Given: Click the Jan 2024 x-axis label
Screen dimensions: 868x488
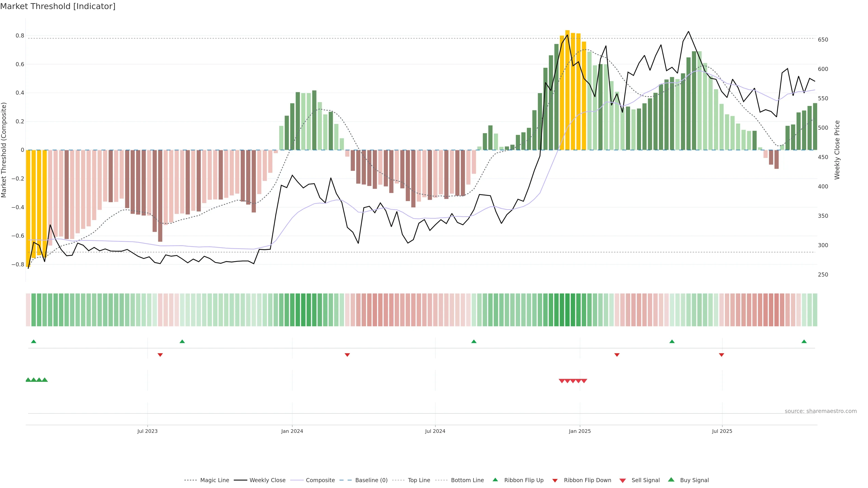Looking at the screenshot, I should pos(292,431).
